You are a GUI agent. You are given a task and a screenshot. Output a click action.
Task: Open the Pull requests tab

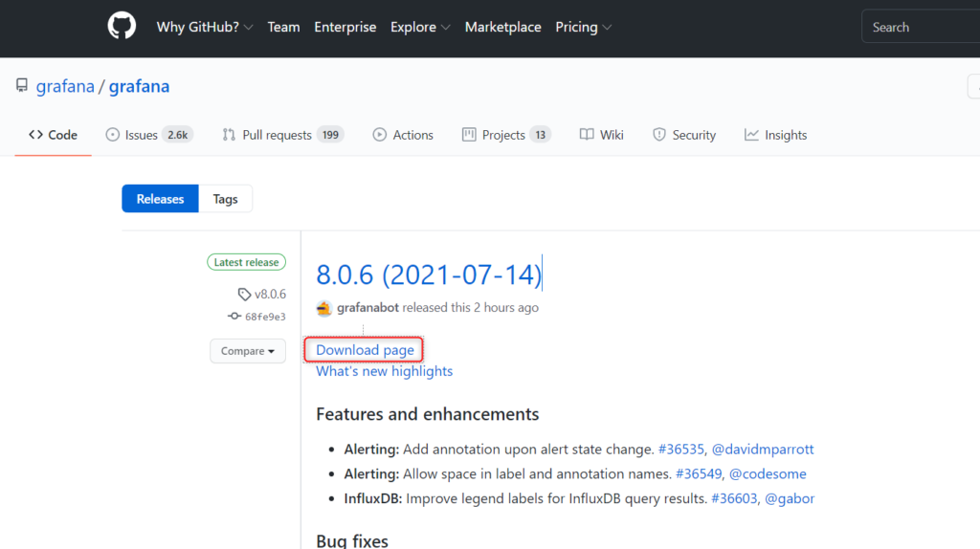282,135
